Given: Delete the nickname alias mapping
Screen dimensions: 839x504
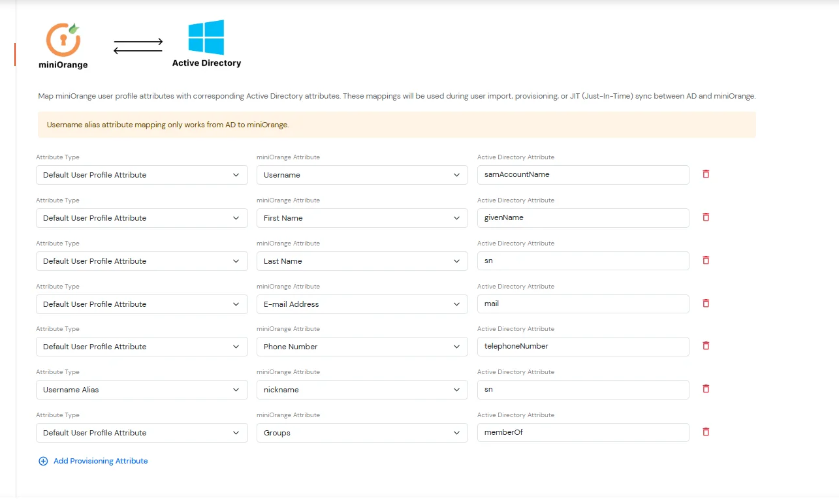Looking at the screenshot, I should (706, 388).
